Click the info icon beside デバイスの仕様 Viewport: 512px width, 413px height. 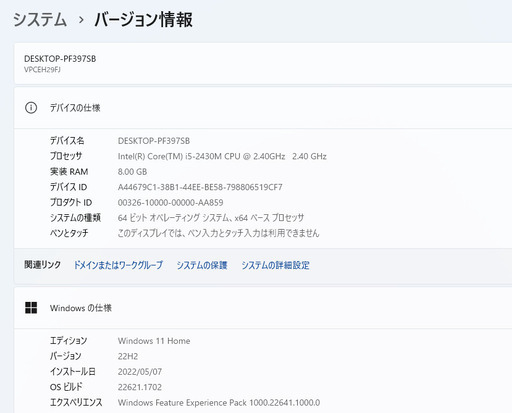(31, 108)
